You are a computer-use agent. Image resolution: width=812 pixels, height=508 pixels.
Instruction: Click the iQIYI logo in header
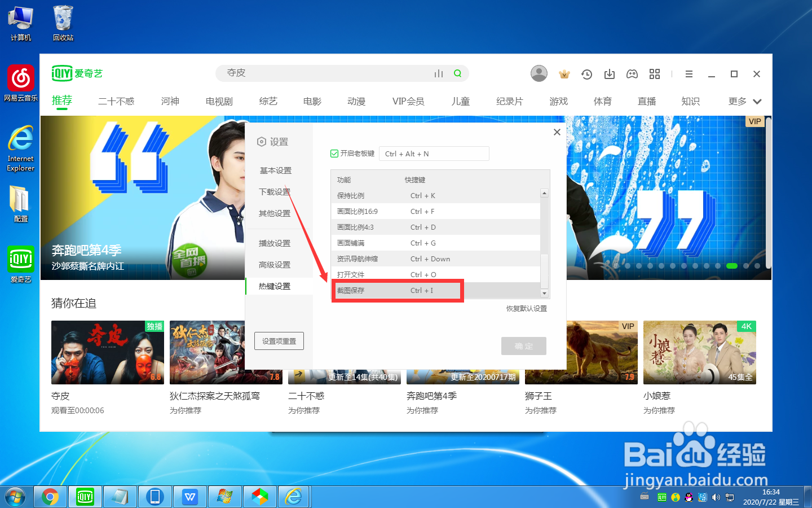click(x=77, y=73)
